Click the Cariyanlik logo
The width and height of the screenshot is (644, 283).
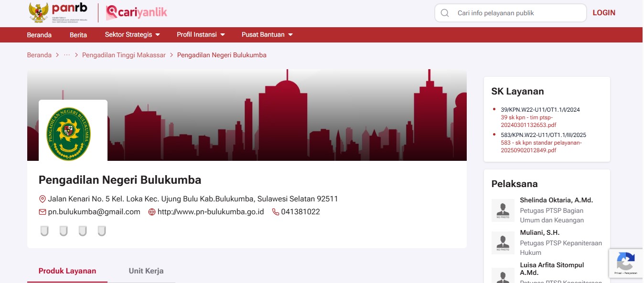137,13
